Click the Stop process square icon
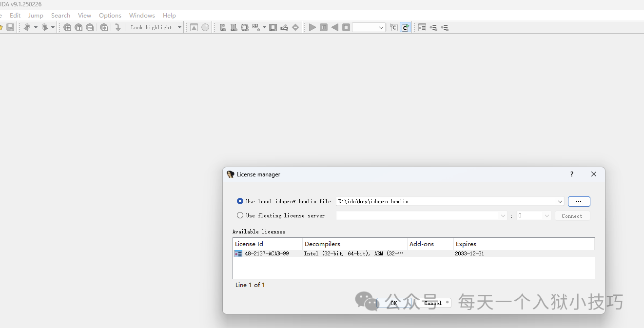Image resolution: width=644 pixels, height=328 pixels. 346,27
